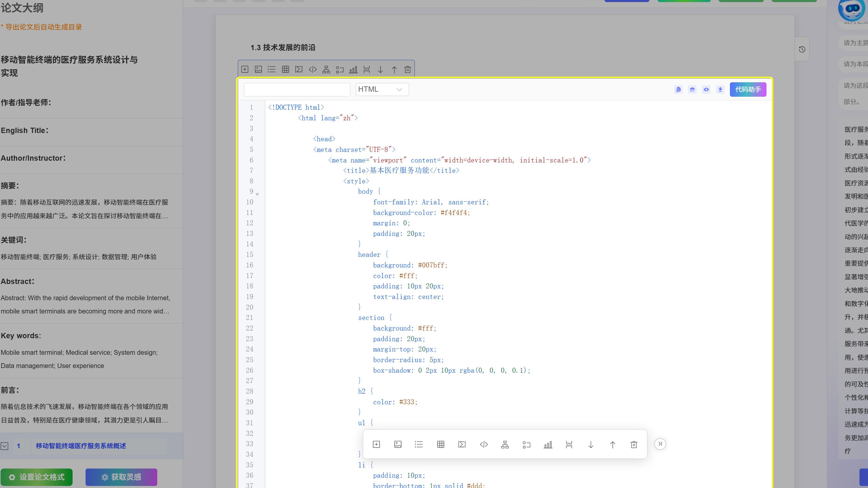Delete block via trash icon in floating toolbar

pyautogui.click(x=634, y=445)
